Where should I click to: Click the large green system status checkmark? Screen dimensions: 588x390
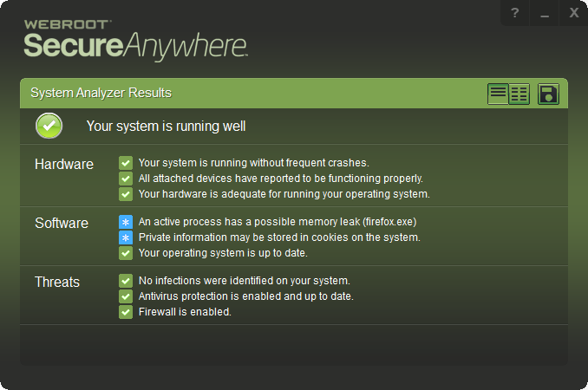coord(49,126)
